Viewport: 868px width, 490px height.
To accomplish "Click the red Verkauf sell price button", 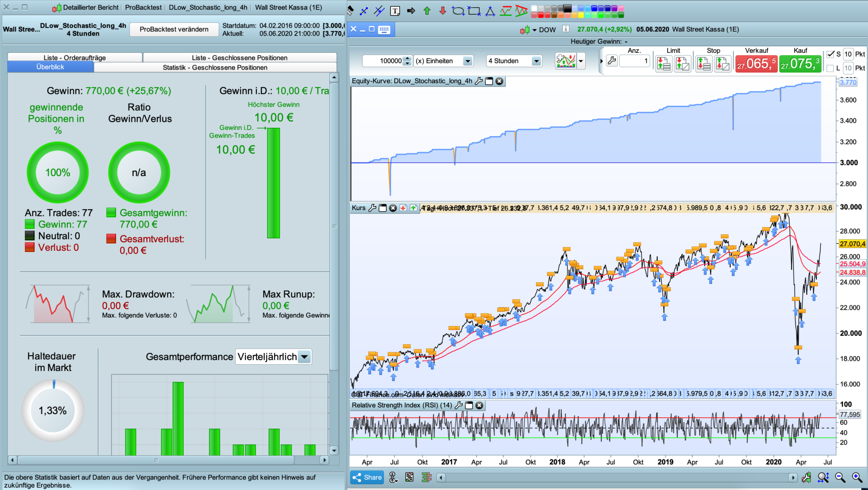I will [756, 64].
